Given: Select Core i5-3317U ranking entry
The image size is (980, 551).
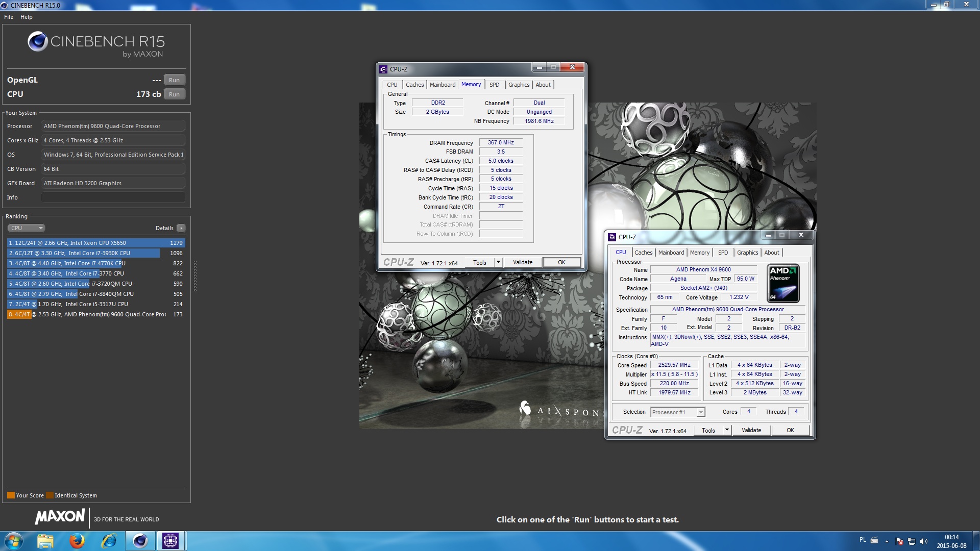Looking at the screenshot, I should click(x=96, y=304).
